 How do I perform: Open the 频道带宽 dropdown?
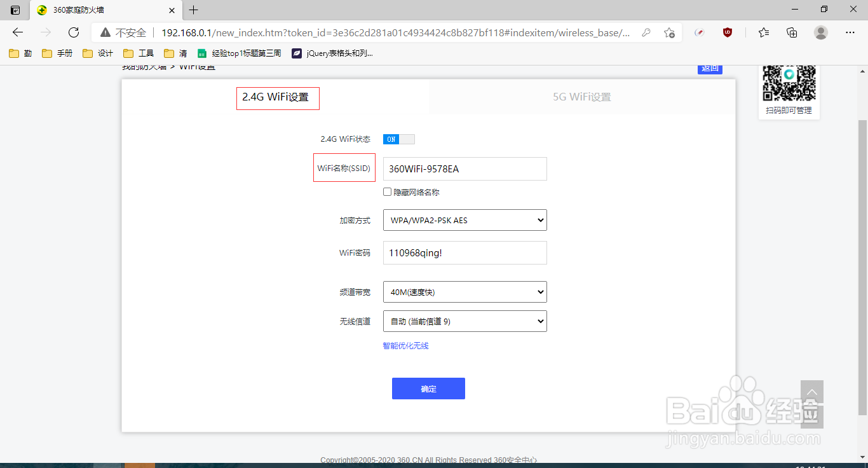[x=465, y=292]
